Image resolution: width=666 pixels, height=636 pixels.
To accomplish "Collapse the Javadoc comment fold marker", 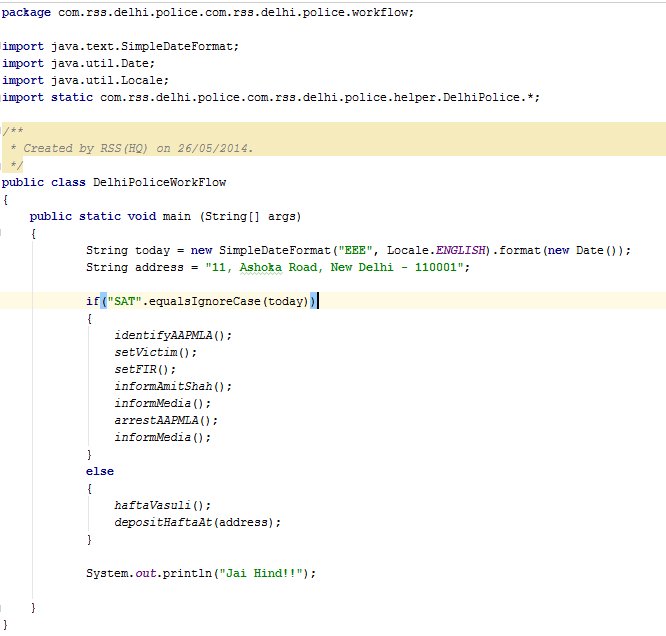I will [x=2, y=131].
